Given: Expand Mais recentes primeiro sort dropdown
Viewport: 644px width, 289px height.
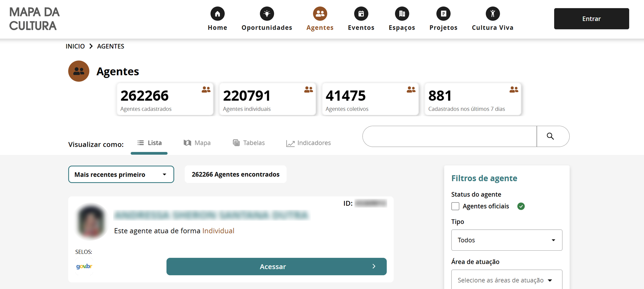Looking at the screenshot, I should tap(121, 174).
